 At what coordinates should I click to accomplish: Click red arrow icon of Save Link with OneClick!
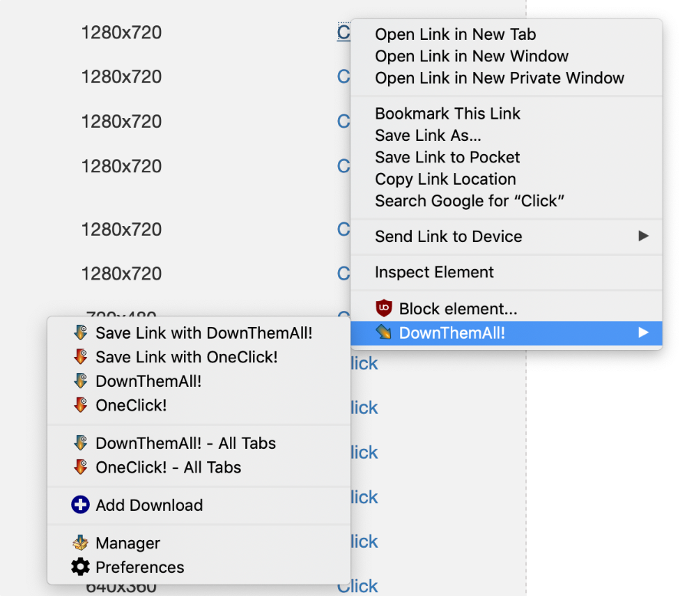81,357
